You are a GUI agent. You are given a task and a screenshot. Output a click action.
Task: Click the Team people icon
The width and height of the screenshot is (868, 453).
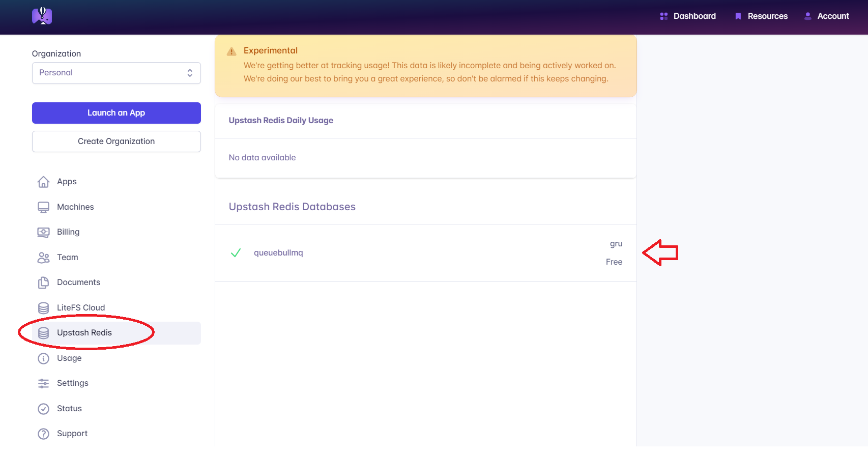44,258
